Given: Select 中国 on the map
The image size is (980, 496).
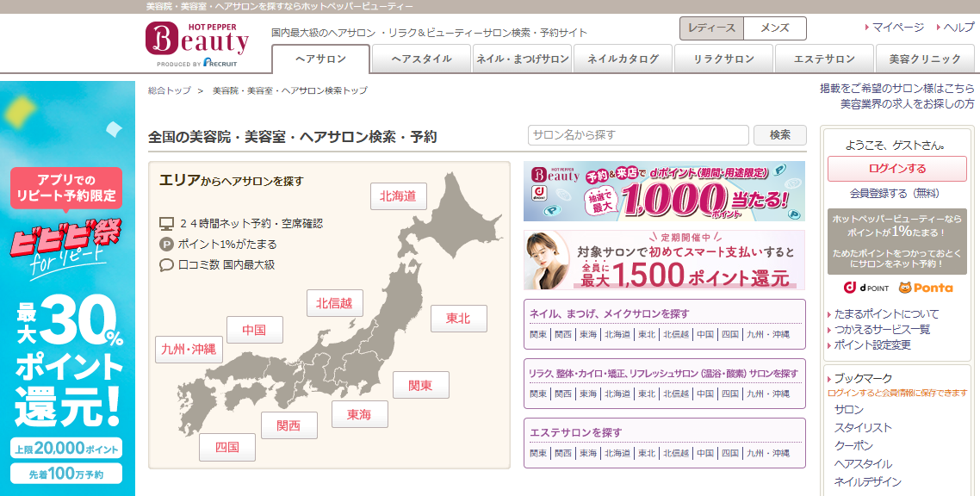Looking at the screenshot, I should 254,330.
